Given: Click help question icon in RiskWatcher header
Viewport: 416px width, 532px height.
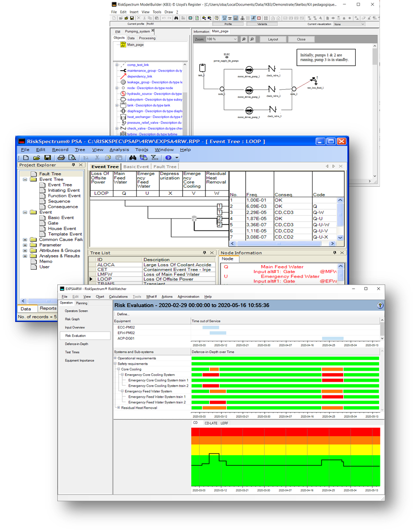Looking at the screenshot, I should click(x=380, y=305).
